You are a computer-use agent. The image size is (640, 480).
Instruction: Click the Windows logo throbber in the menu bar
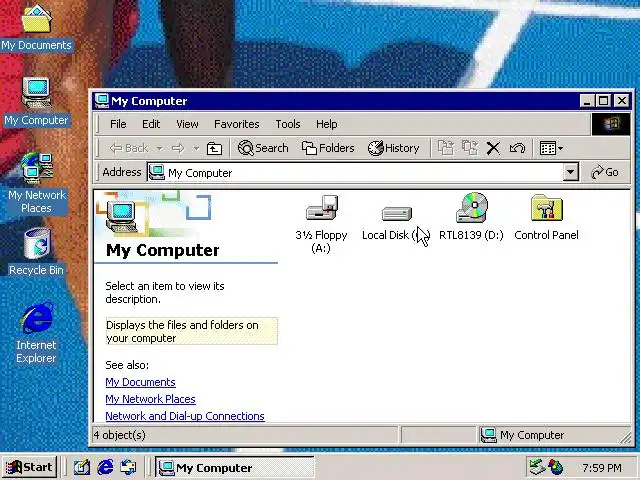point(611,124)
